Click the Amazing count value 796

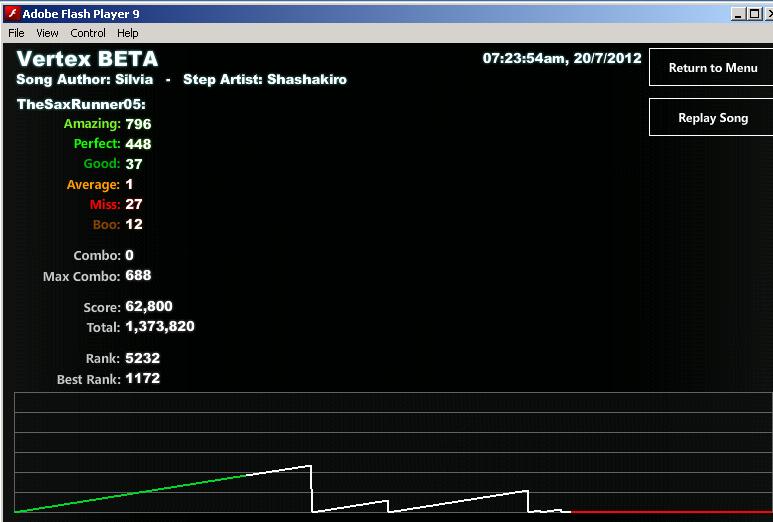(138, 124)
